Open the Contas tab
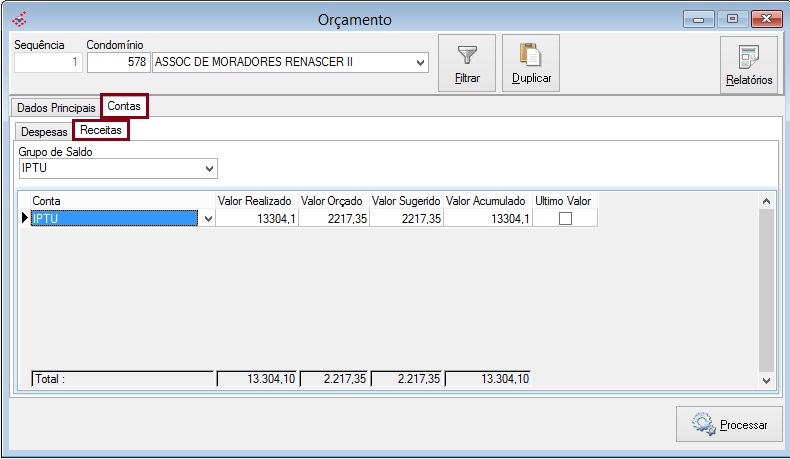790x459 pixels. (x=124, y=106)
